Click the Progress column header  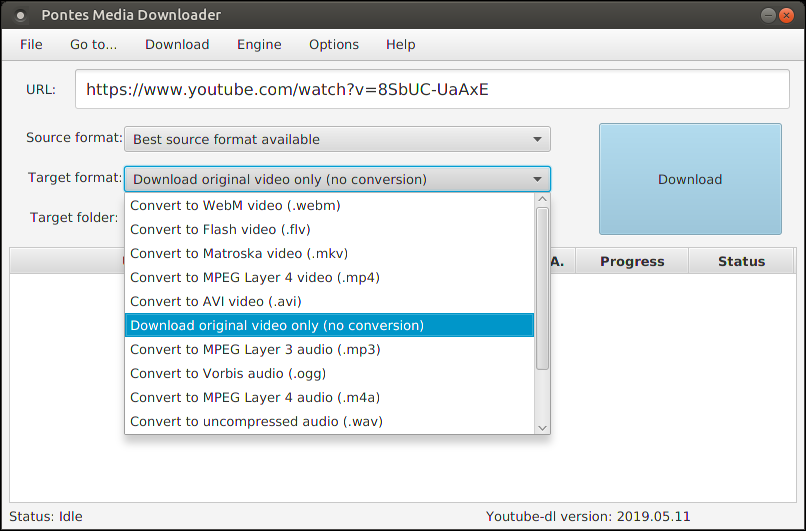coord(632,261)
